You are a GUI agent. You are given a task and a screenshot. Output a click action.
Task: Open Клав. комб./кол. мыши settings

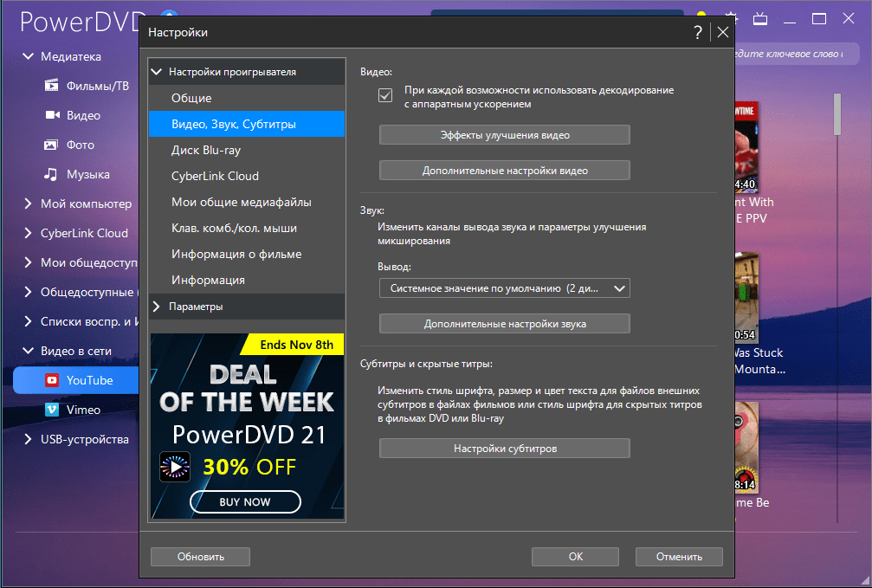pos(247,228)
